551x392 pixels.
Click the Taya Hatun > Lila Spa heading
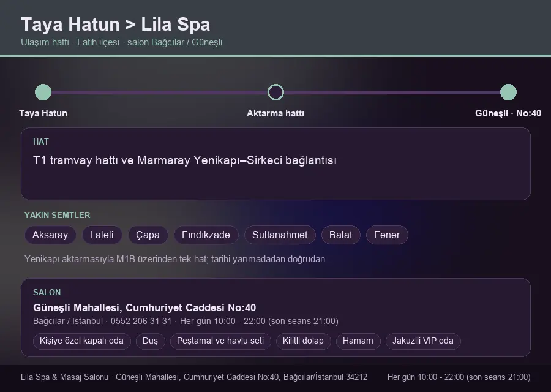[x=116, y=24]
